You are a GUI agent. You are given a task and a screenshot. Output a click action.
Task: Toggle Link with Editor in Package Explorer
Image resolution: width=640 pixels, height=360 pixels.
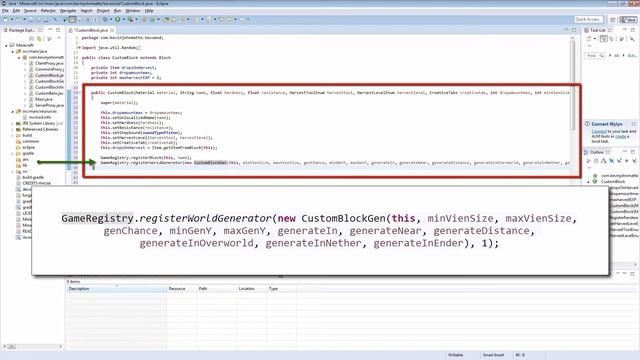(x=40, y=38)
